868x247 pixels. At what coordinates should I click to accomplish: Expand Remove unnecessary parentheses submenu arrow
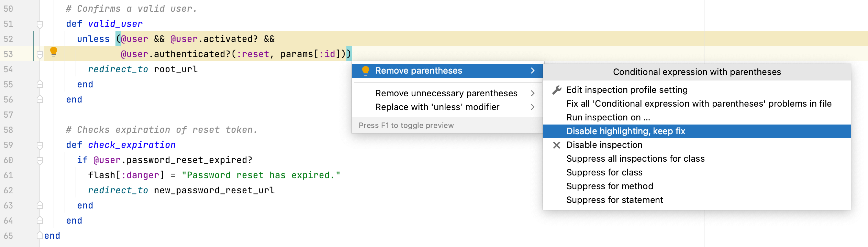click(x=533, y=93)
